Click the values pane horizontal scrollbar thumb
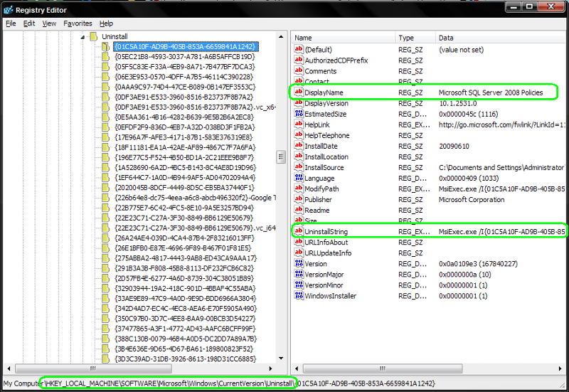 pos(383,369)
